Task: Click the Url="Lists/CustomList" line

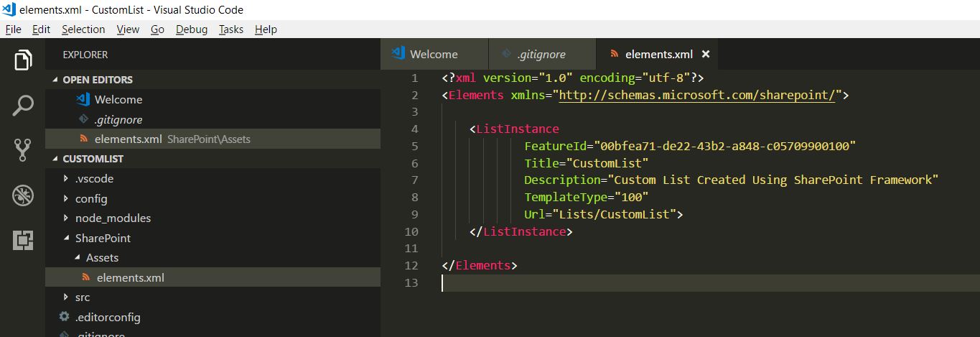Action: point(604,215)
